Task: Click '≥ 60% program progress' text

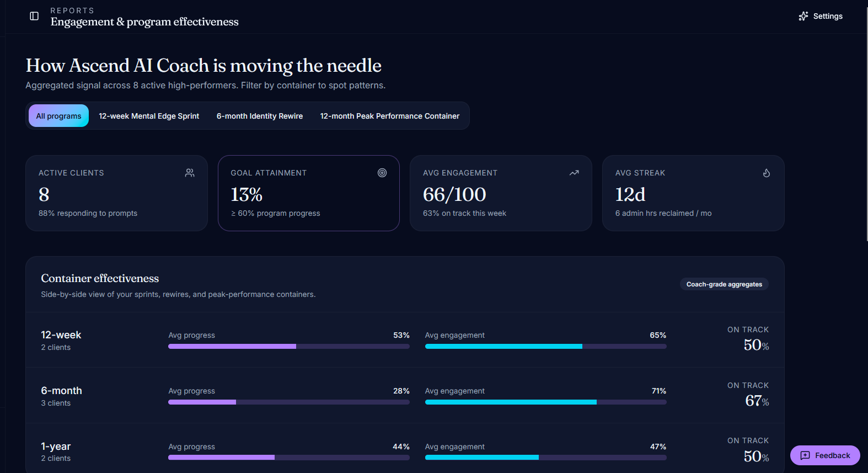Action: (275, 213)
